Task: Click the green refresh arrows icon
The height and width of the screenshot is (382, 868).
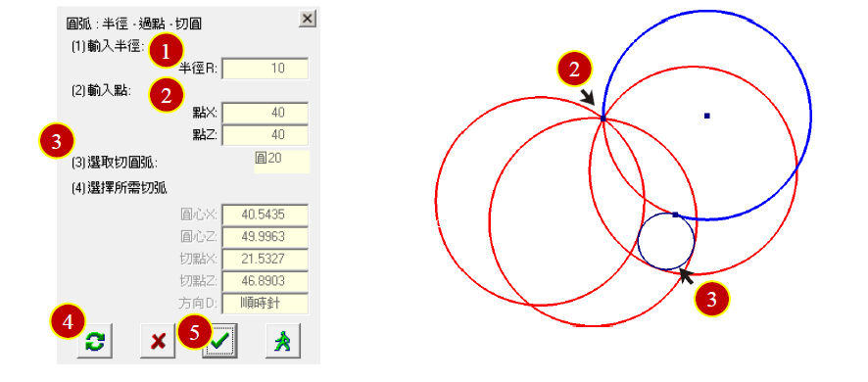Action: point(95,342)
